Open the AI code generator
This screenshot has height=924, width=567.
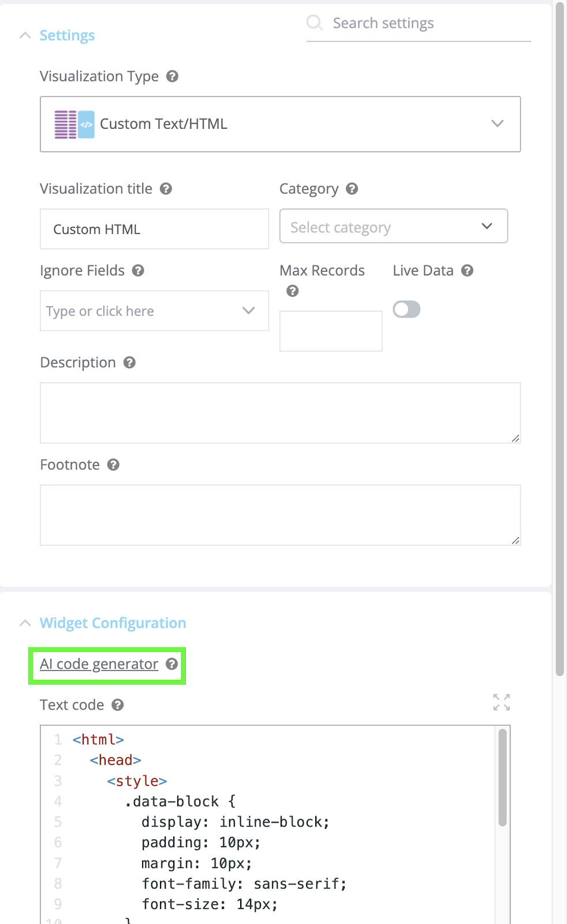[98, 664]
